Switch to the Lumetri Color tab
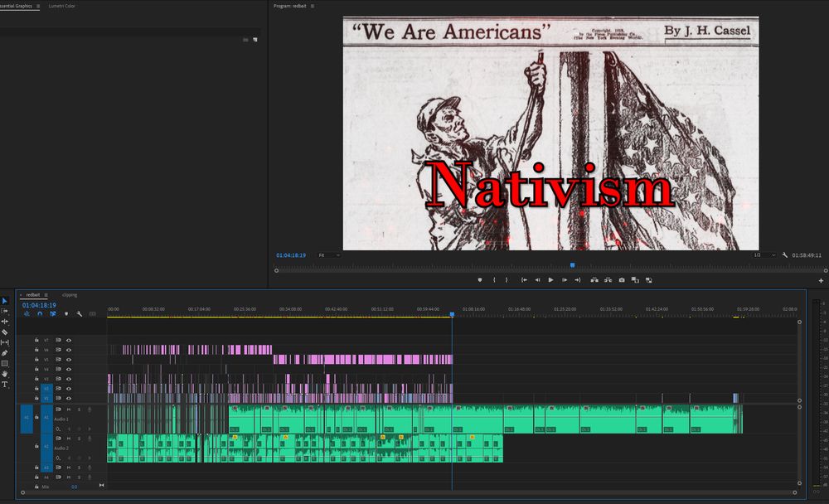 (x=62, y=7)
